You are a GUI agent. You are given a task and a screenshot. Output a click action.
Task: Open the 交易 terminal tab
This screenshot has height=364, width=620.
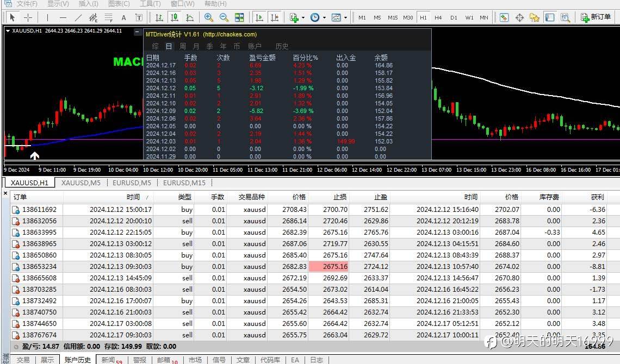coord(23,360)
